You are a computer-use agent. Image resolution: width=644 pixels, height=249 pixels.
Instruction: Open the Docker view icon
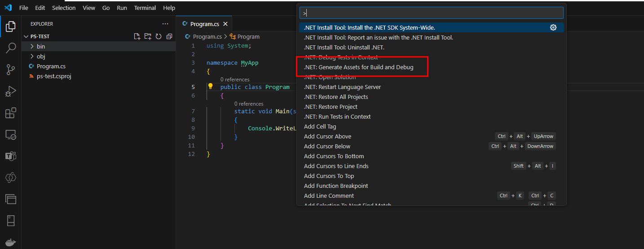coord(10,242)
